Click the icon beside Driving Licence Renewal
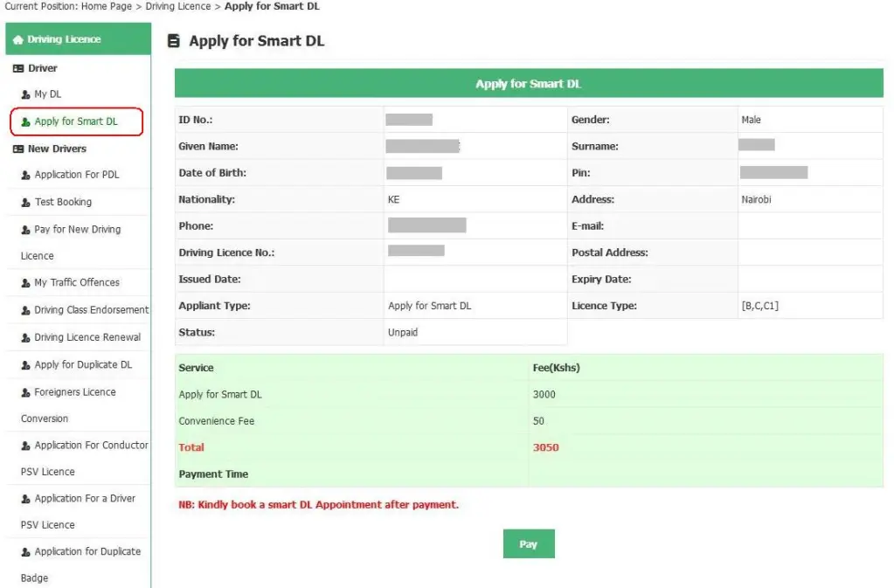The height and width of the screenshot is (588, 894). (x=25, y=338)
